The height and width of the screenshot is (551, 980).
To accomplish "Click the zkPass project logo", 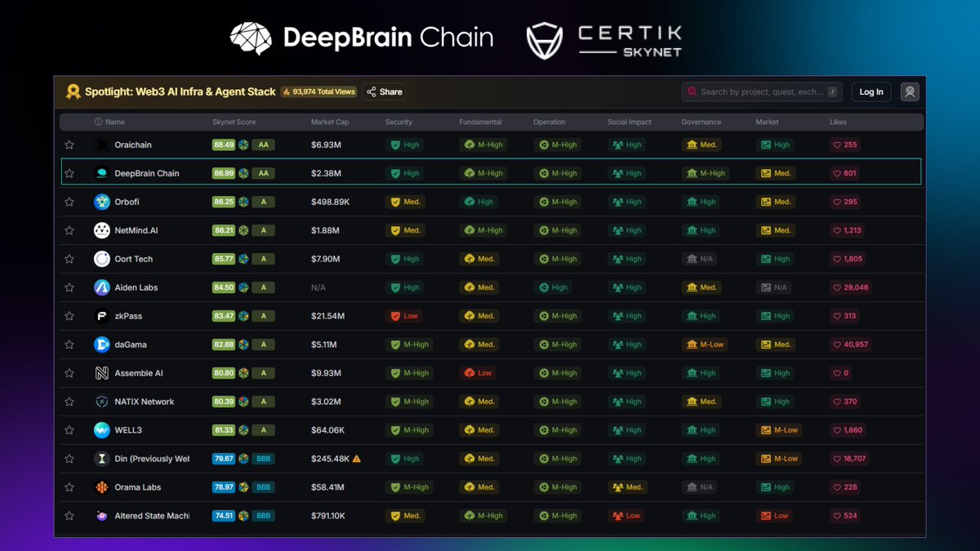I will click(101, 316).
